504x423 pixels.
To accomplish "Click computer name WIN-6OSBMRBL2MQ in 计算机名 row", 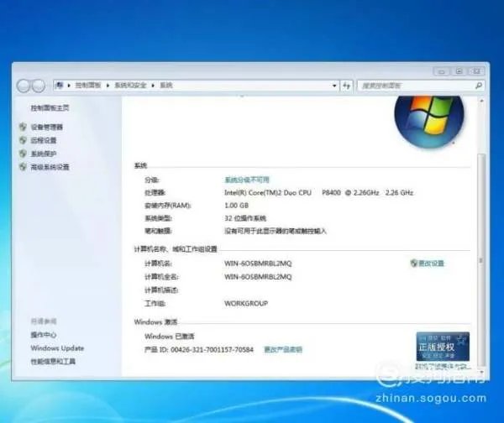I will click(258, 264).
